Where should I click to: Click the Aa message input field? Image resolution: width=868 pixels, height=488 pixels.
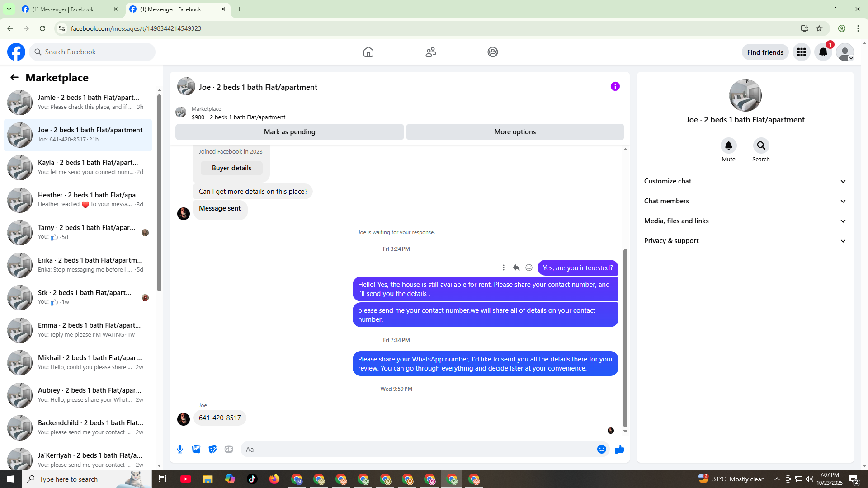(418, 449)
